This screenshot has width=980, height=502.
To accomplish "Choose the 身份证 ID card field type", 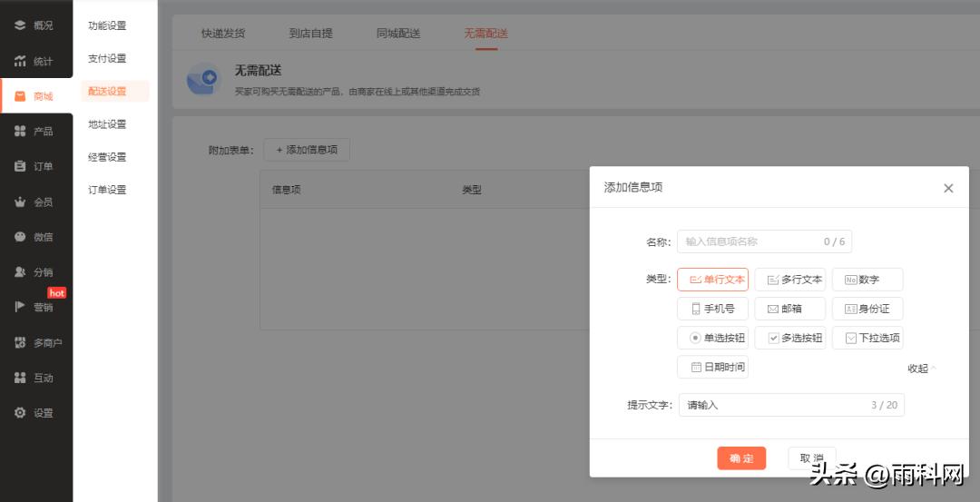I will click(867, 309).
